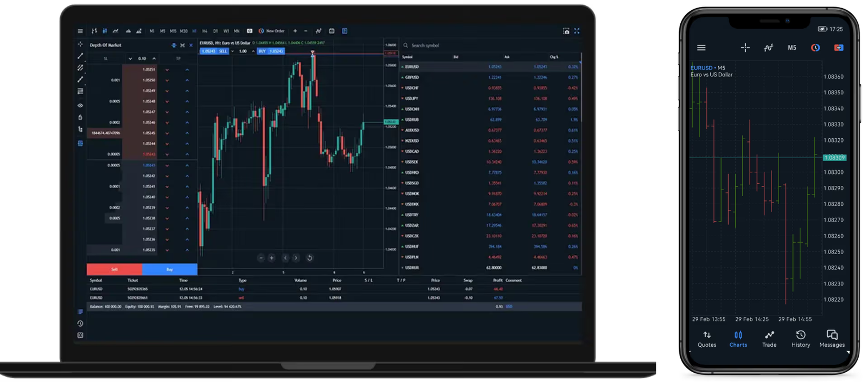Click the red Sell button under Depth Of Market

pyautogui.click(x=114, y=269)
